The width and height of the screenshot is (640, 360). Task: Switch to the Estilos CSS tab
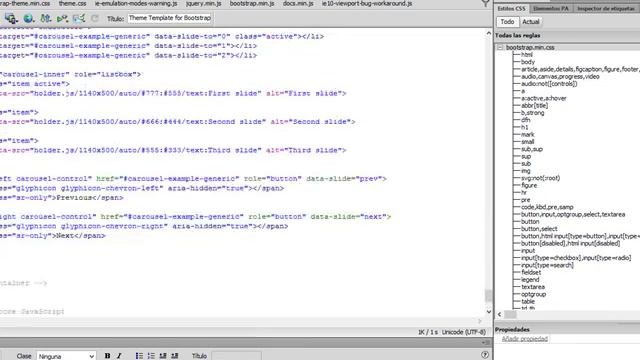point(511,9)
